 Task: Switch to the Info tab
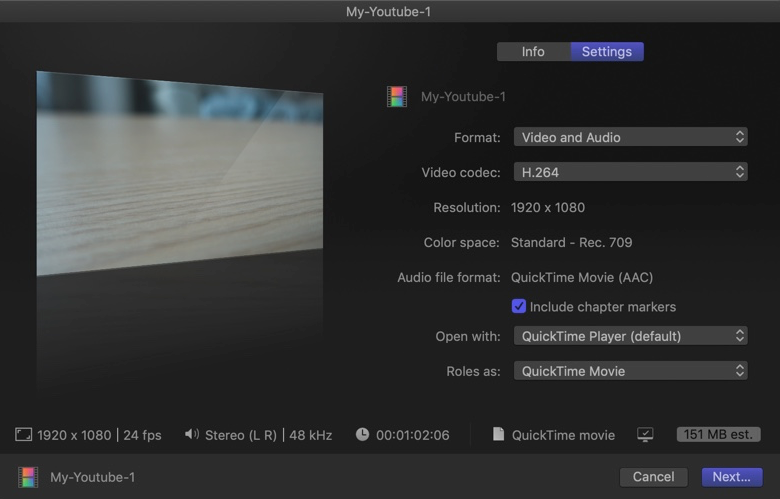pyautogui.click(x=533, y=52)
